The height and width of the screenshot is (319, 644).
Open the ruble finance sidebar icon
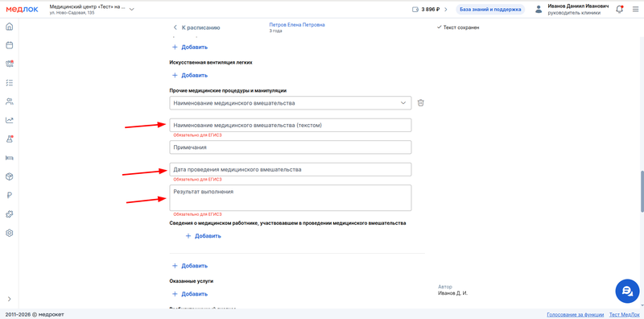tap(9, 195)
